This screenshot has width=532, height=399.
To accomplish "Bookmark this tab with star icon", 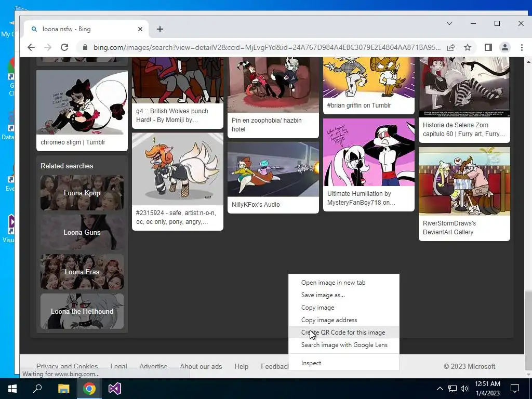I will (x=468, y=47).
